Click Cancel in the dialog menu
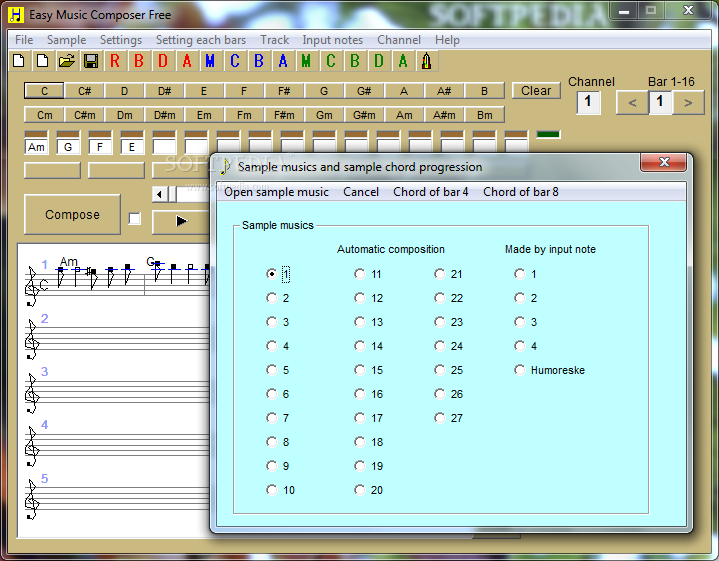 (361, 192)
